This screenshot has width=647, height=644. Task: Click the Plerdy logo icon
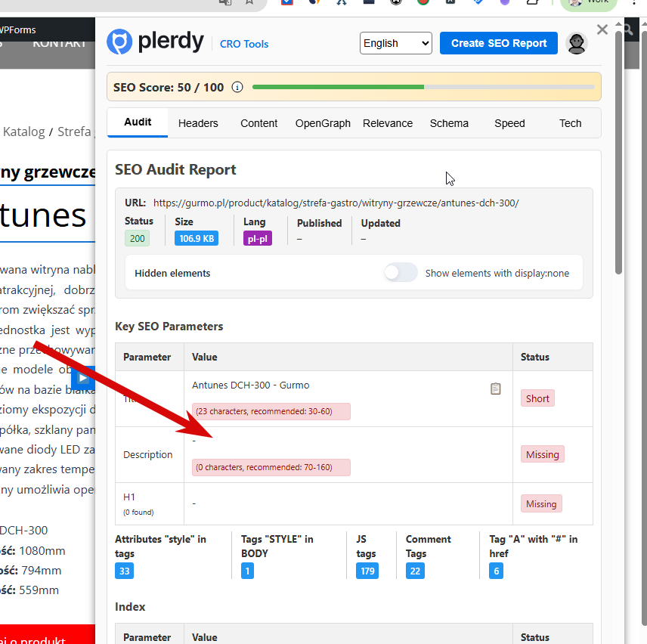[119, 42]
